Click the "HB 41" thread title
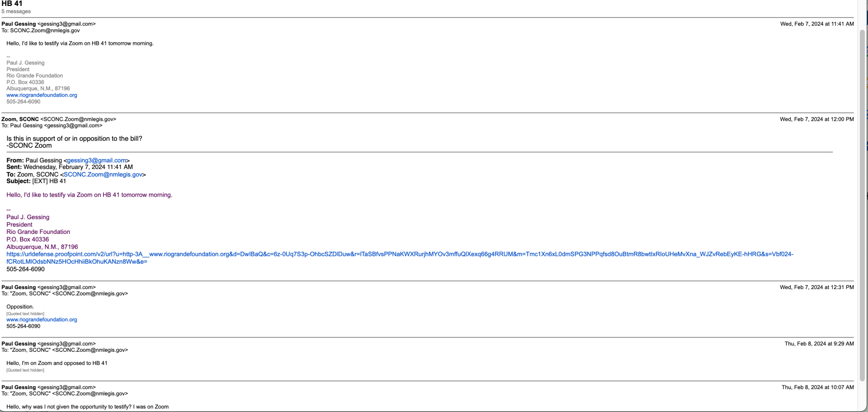868x412 pixels. click(12, 4)
